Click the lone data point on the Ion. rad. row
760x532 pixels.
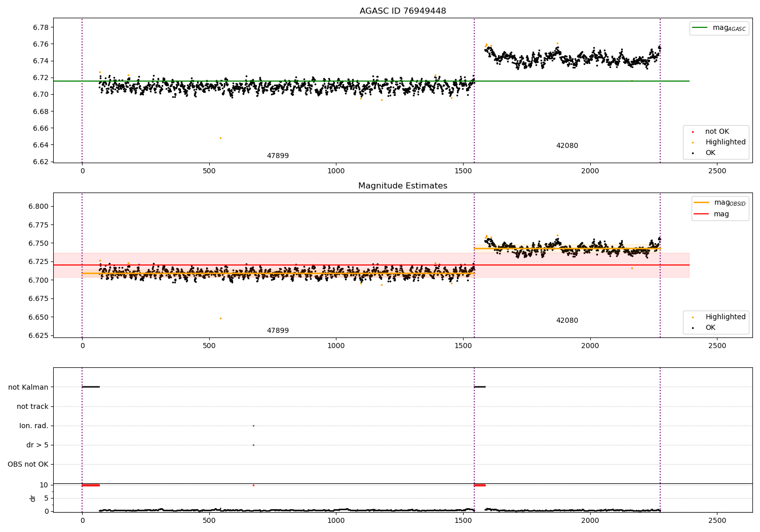click(253, 426)
